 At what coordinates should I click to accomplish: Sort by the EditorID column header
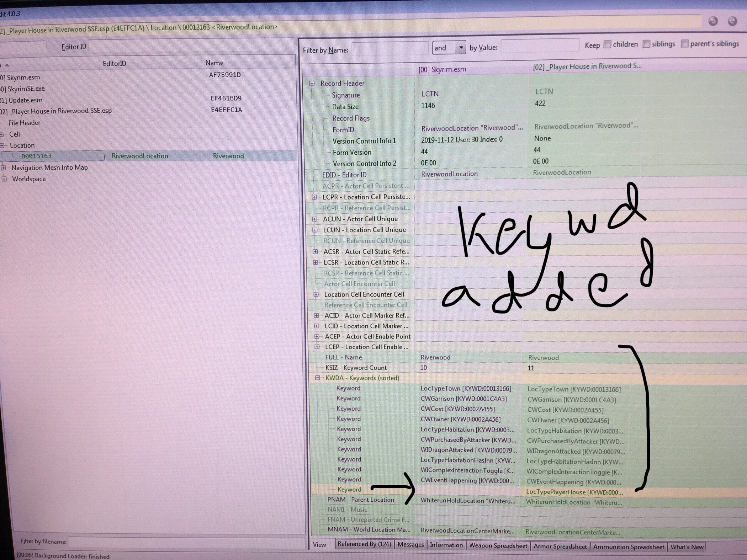click(x=114, y=64)
